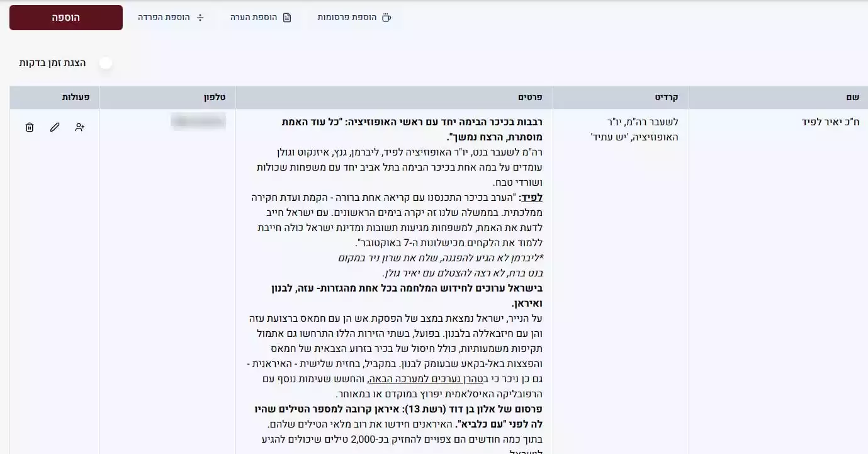The height and width of the screenshot is (454, 868).
Task: Click the add-person icon in the actions column
Action: [x=80, y=127]
